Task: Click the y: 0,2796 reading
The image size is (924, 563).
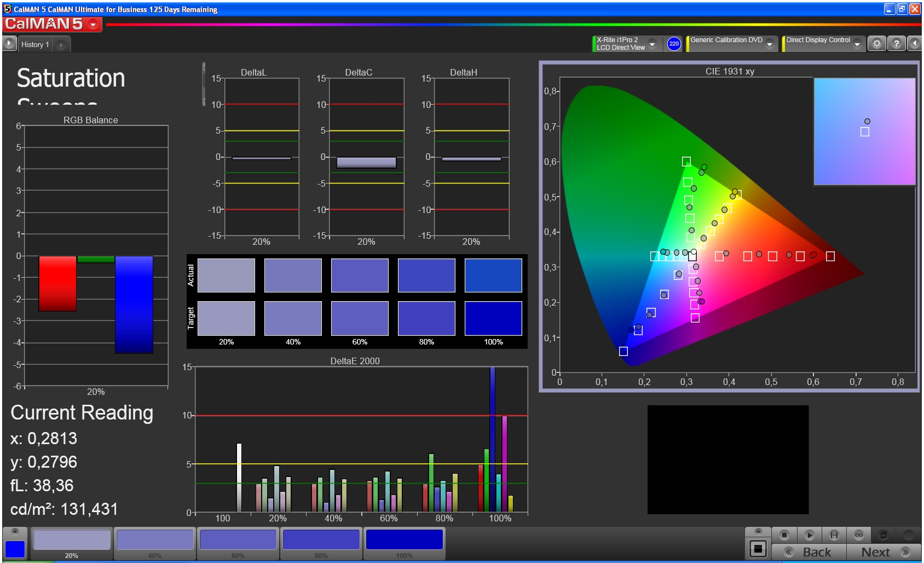Action: (x=44, y=462)
